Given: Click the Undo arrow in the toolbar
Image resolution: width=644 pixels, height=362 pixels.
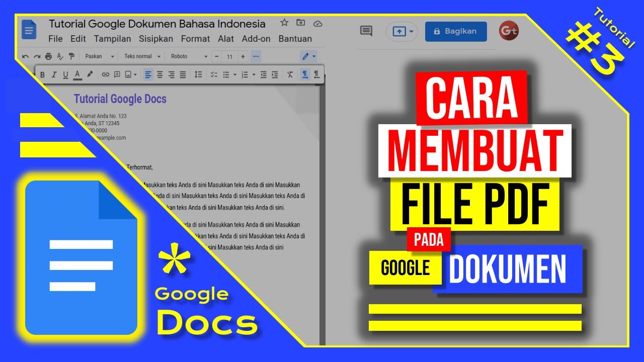Looking at the screenshot, I should click(25, 56).
